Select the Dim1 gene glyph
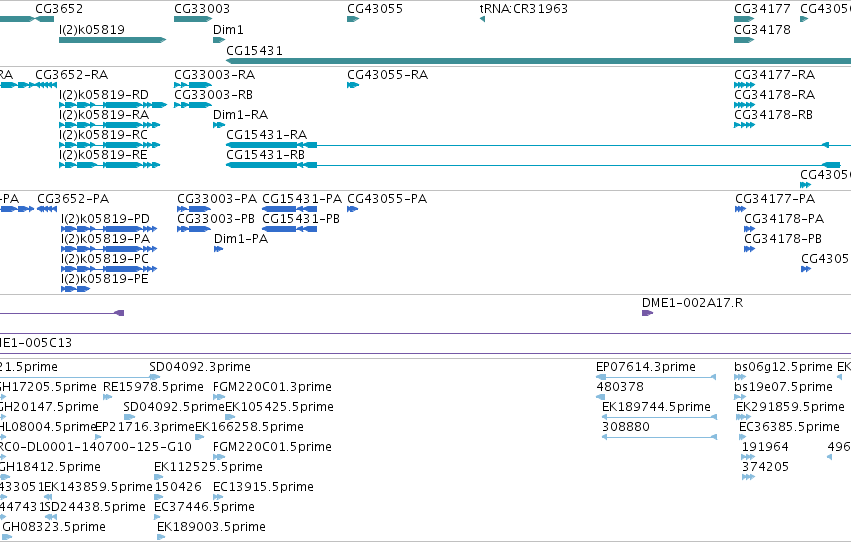851x542 pixels. coord(219,40)
